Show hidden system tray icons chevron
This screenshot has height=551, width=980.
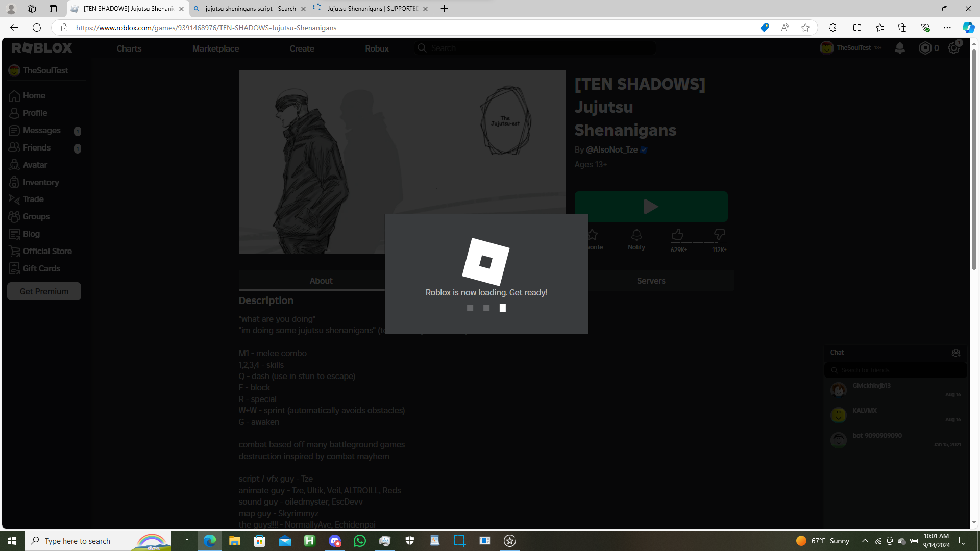(865, 541)
